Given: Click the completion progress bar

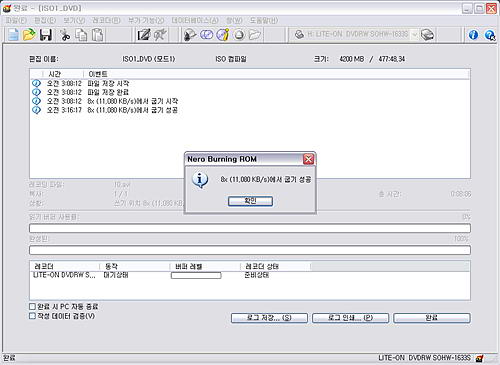Looking at the screenshot, I should [250, 250].
